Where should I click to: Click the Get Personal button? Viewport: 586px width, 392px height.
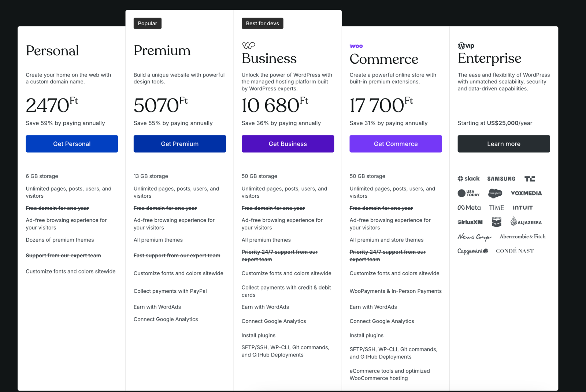[x=72, y=144]
